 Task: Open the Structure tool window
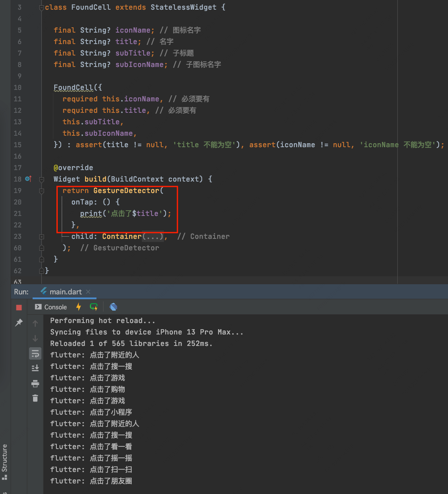(4, 461)
